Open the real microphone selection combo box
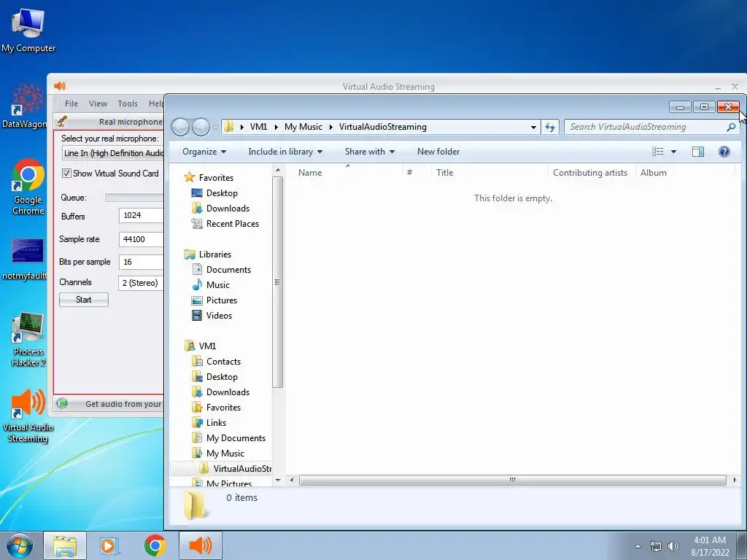 pyautogui.click(x=113, y=153)
